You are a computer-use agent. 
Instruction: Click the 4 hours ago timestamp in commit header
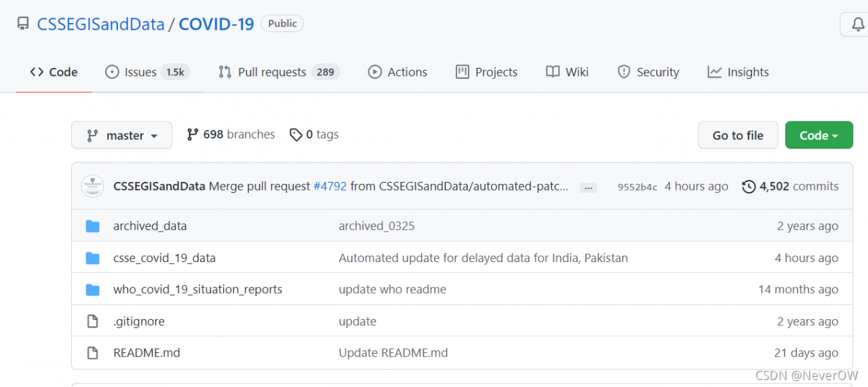696,186
